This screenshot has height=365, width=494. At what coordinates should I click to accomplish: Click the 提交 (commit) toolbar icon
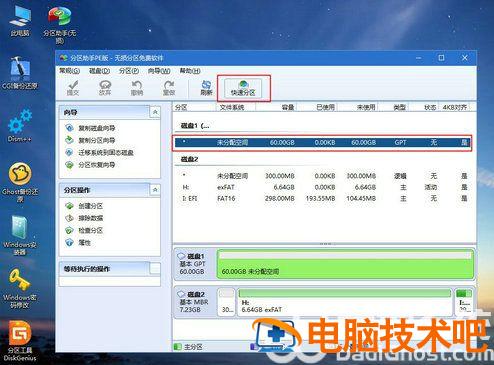pyautogui.click(x=73, y=88)
